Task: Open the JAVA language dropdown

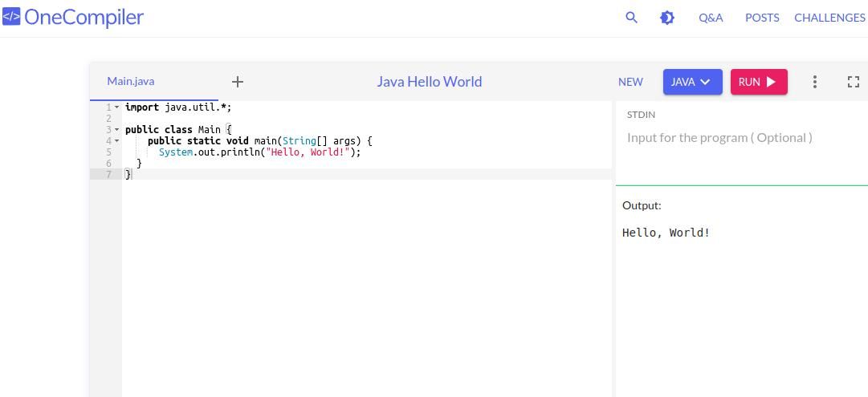Action: coord(692,82)
